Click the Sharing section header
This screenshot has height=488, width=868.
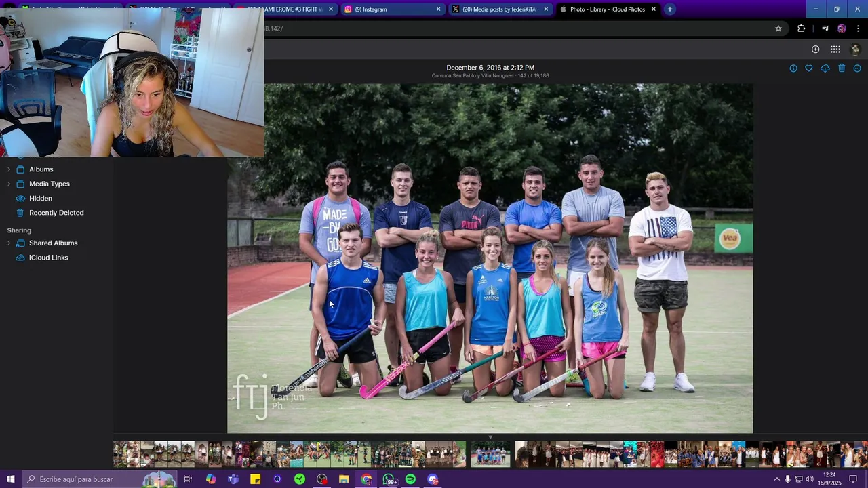click(x=19, y=230)
